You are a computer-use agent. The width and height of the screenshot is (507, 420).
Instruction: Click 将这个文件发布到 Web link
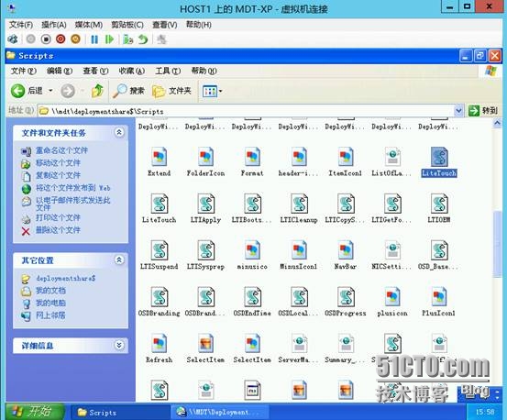[x=72, y=188]
